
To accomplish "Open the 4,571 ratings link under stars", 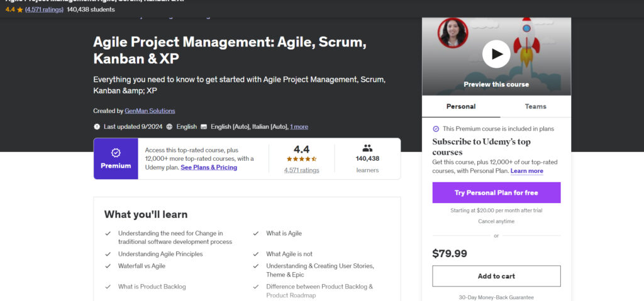I will point(301,170).
